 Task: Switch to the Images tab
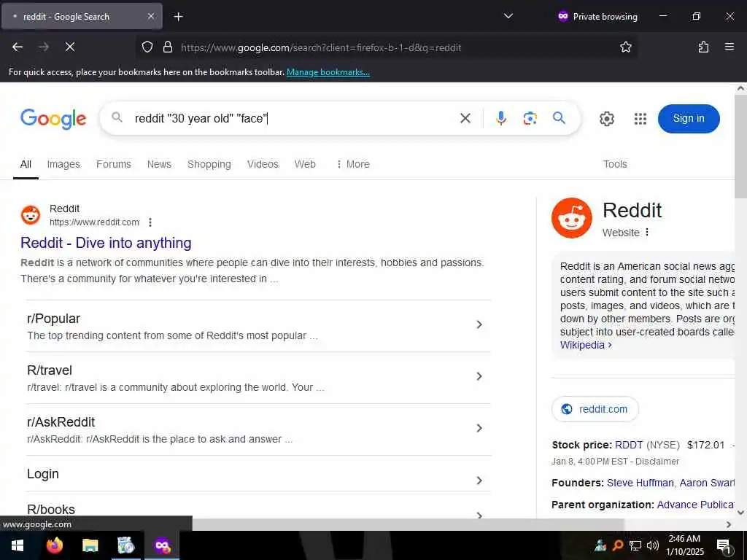tap(63, 164)
